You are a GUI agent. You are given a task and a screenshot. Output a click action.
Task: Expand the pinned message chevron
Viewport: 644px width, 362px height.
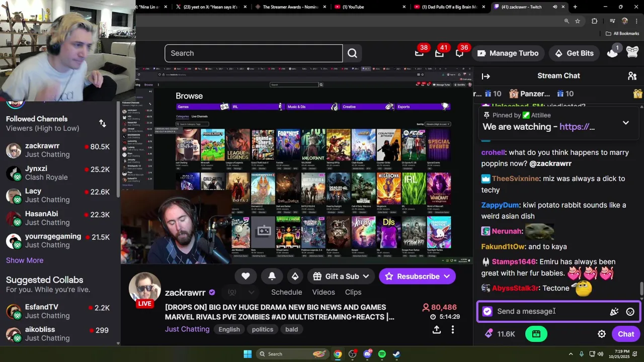625,123
